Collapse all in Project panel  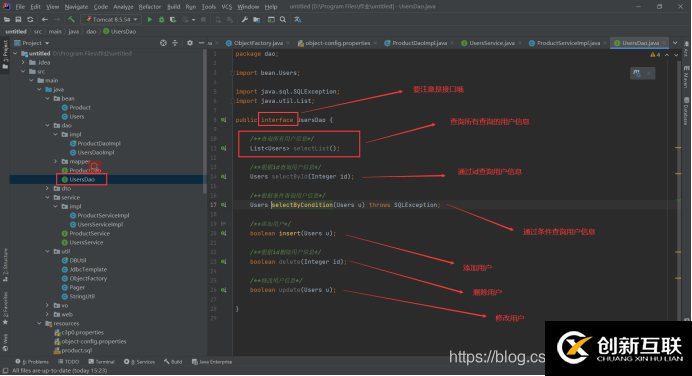pos(175,43)
